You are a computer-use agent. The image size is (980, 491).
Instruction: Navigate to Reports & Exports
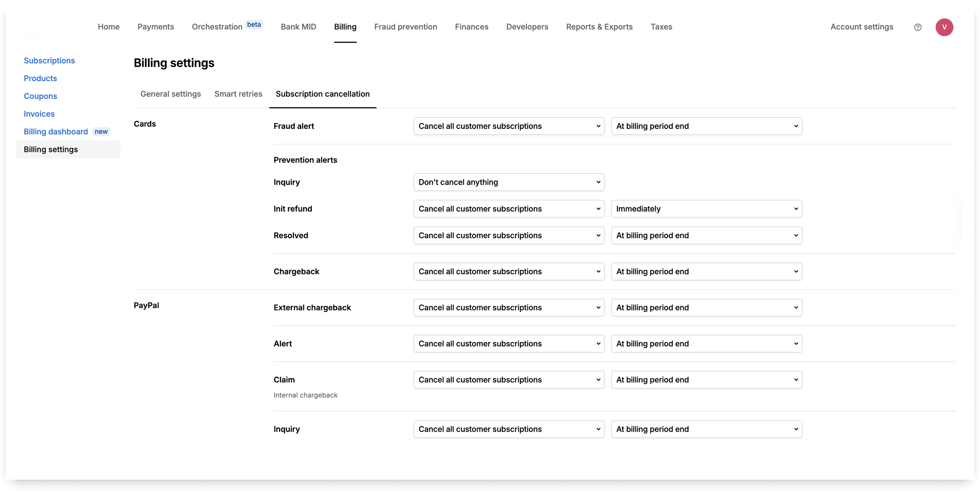[599, 27]
